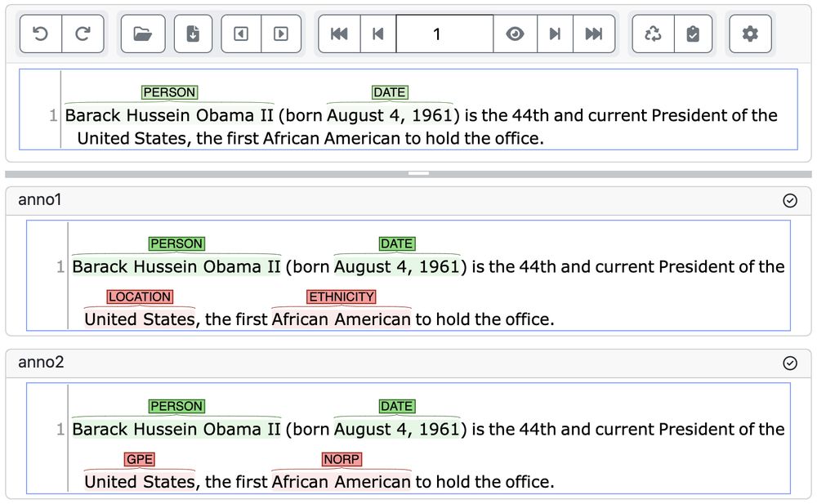Screen dimensions: 817x504
Task: Select the GPE label in anno2
Action: coord(139,459)
